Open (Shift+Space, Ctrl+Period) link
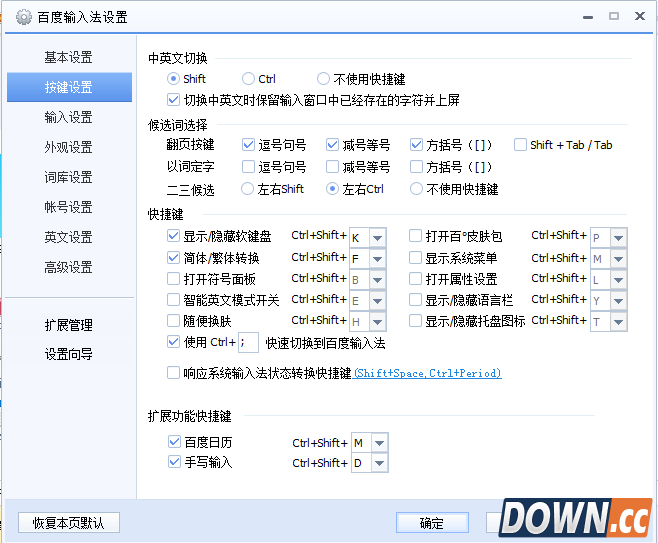658x543 pixels. 428,373
